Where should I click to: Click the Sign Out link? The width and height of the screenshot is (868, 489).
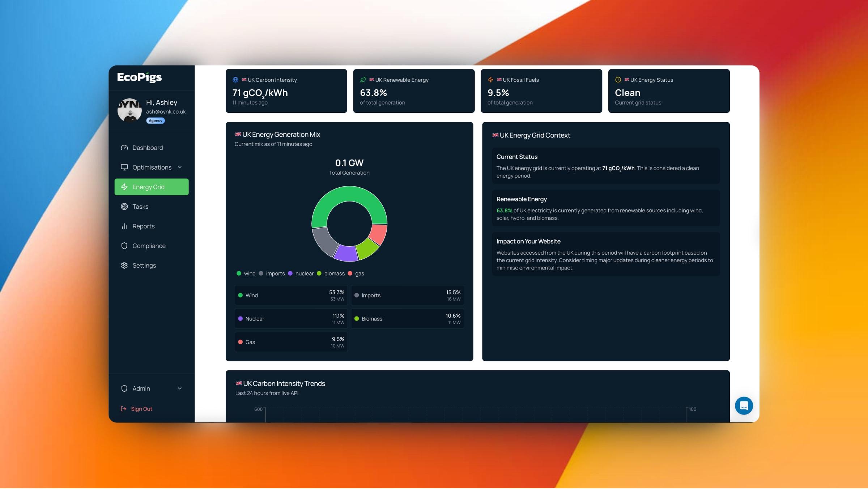[x=141, y=409]
